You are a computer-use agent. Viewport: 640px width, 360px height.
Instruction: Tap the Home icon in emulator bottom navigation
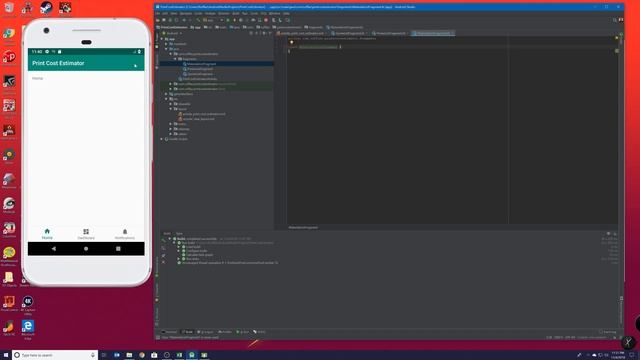pos(47,234)
